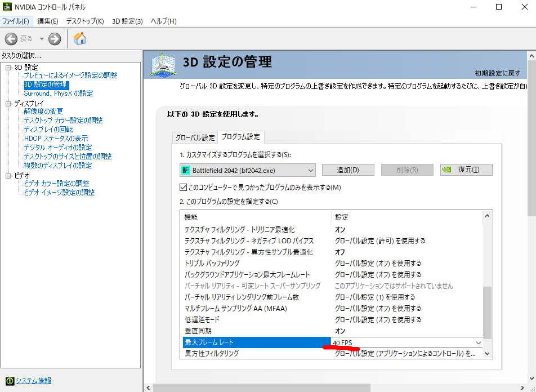The width and height of the screenshot is (536, 392).
Task: Open デスクトップ カラー設定の調整
Action: tap(63, 121)
